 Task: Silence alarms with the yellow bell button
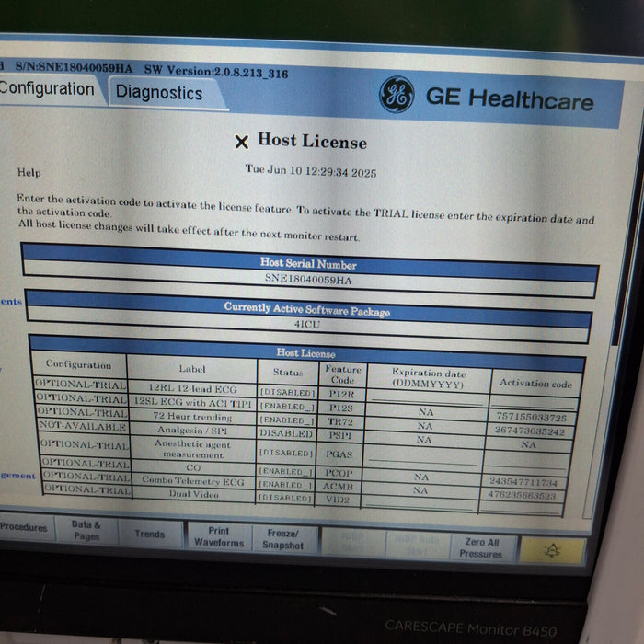pos(552,550)
